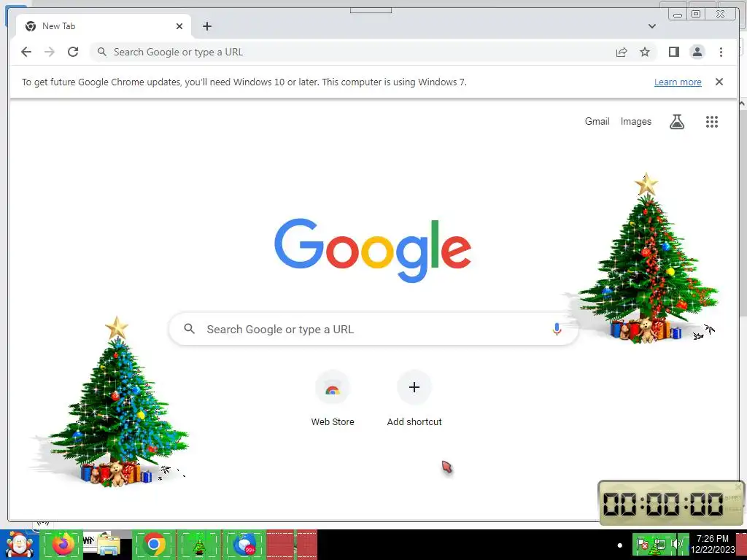
Task: Click the Add shortcut plus tile
Action: (414, 399)
